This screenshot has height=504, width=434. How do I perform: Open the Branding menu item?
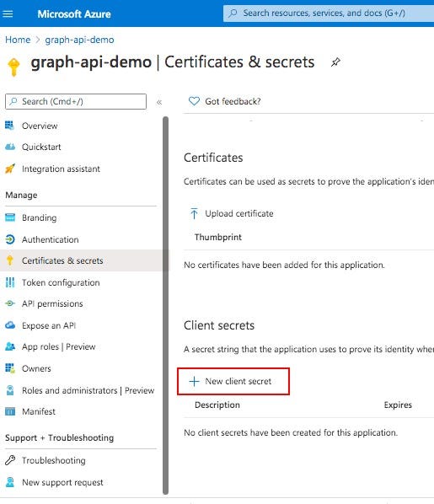40,218
